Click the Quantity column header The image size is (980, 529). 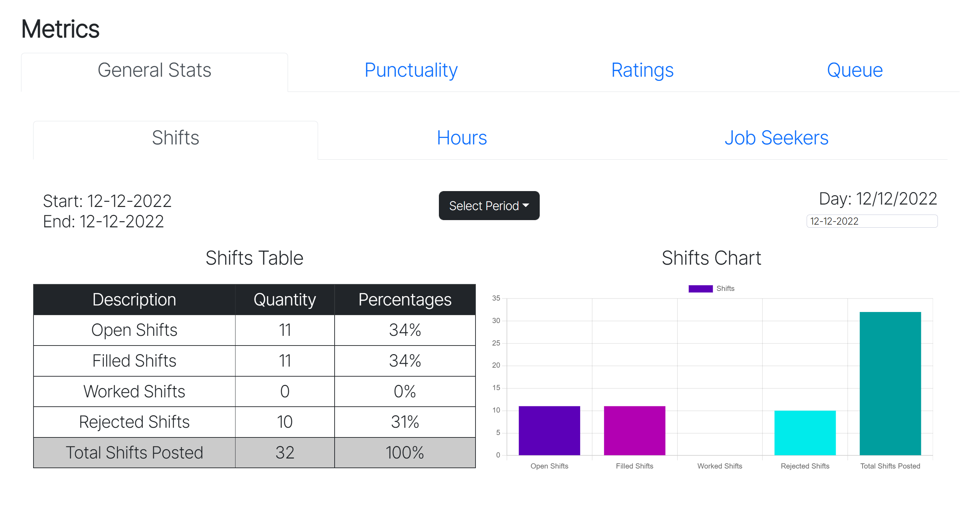285,300
